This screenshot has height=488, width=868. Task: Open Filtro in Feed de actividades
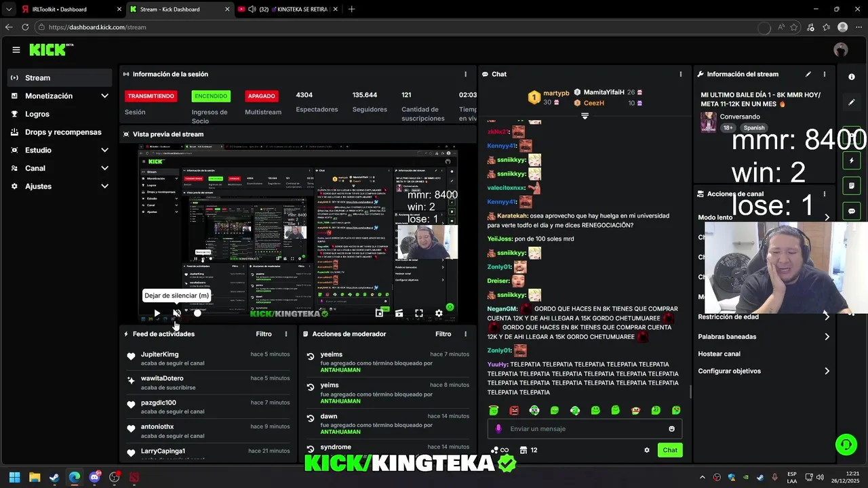click(264, 334)
